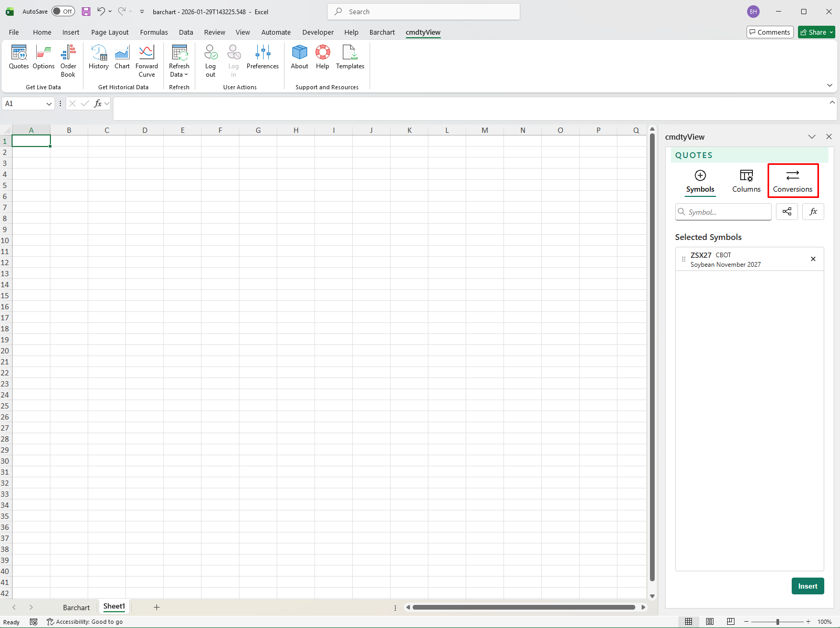
Task: Open the History data tool
Action: pyautogui.click(x=99, y=57)
